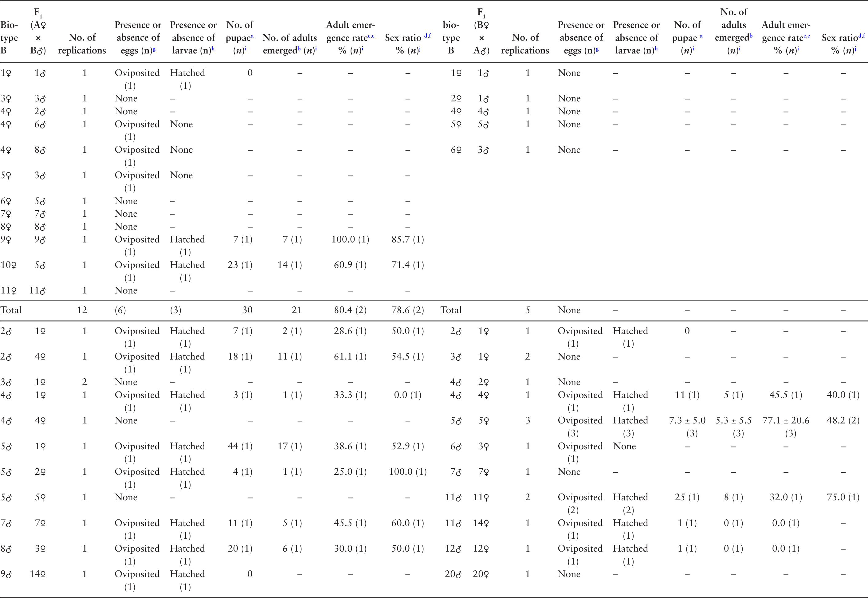The image size is (868, 598).
Task: Select sex ratio value '85.7 (1)'
Action: click(408, 239)
